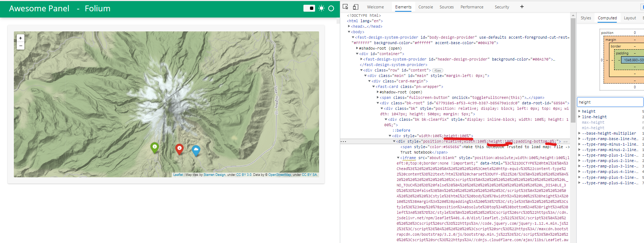Viewport: 644px width, 243px height.
Task: Click the ellipsis menu beside selected DOM row
Action: click(x=343, y=141)
